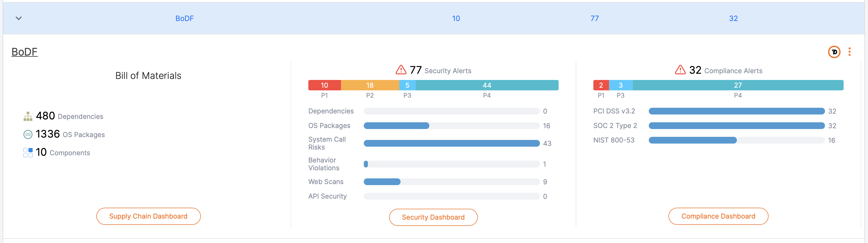Select the API Security label

(x=328, y=196)
